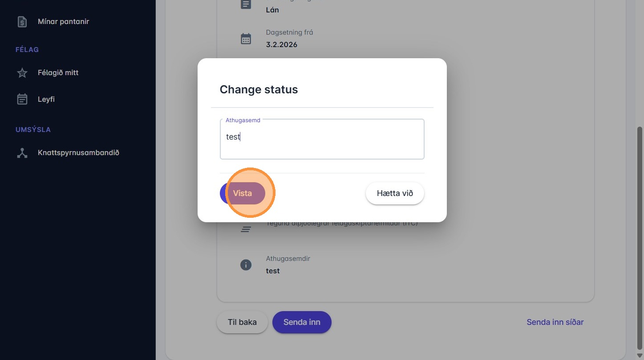The image size is (644, 360).
Task: Open Mínar pantanir from the sidebar
Action: point(63,21)
